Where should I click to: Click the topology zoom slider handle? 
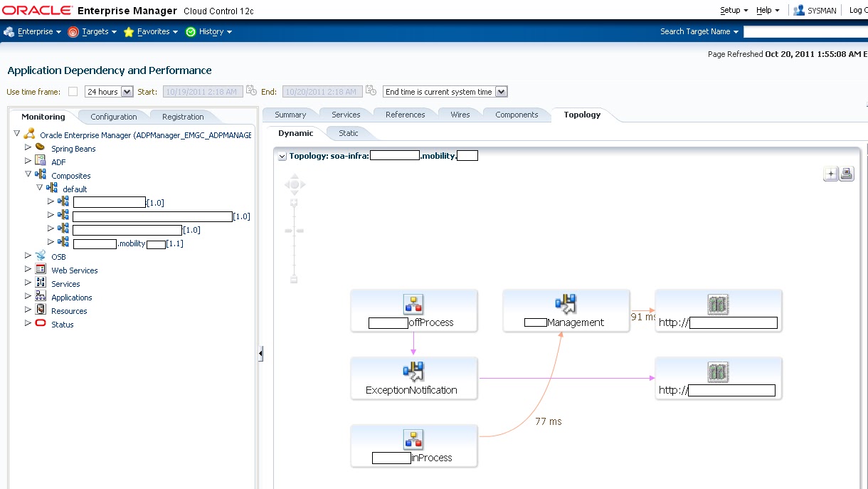point(294,231)
